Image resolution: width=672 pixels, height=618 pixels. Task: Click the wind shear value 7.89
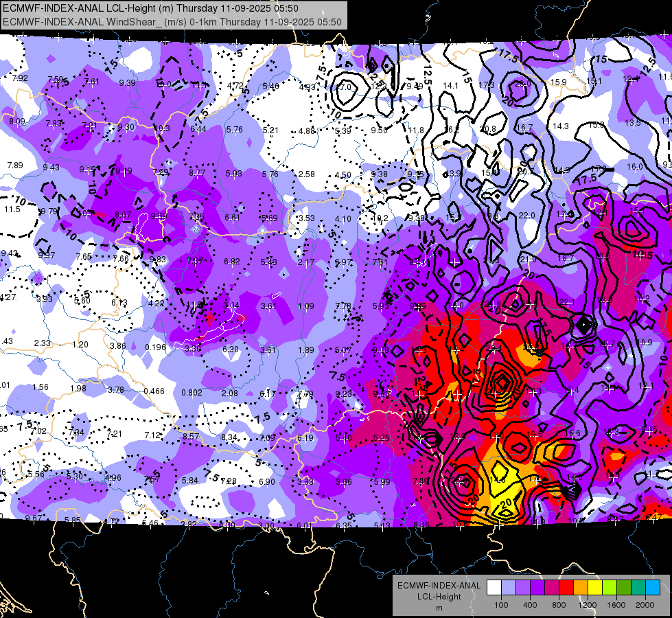click(x=15, y=165)
